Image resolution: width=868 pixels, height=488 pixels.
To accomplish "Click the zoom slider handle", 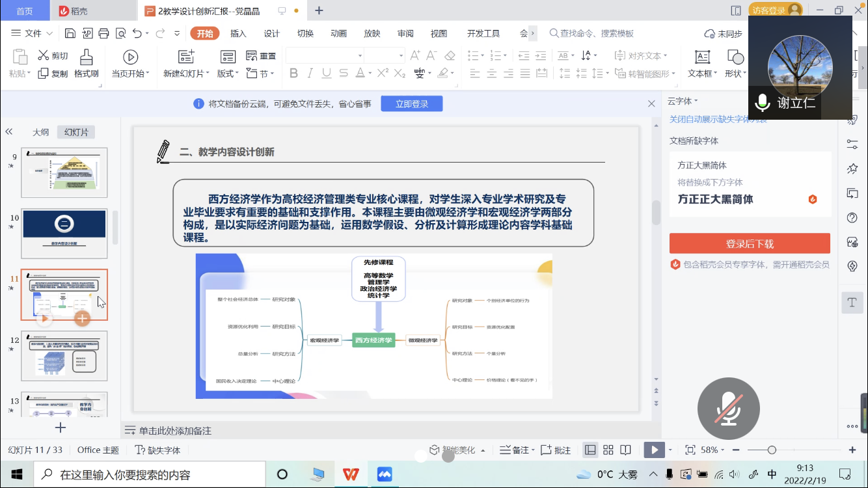I will [x=772, y=450].
